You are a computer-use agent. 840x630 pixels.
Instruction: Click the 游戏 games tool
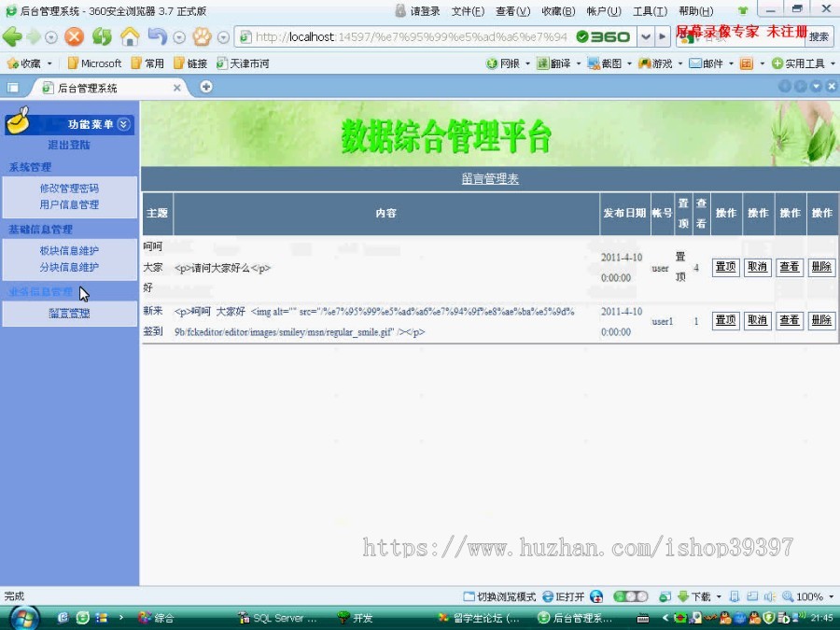tap(655, 63)
